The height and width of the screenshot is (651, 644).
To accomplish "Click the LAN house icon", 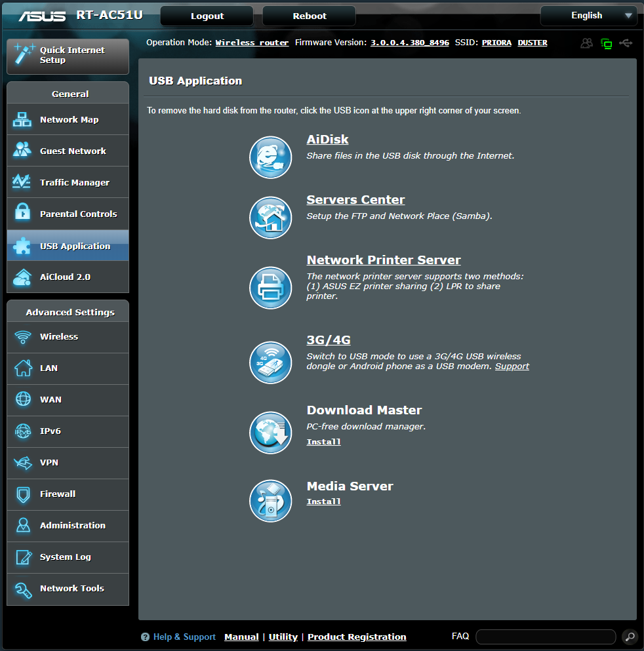I will tap(23, 368).
